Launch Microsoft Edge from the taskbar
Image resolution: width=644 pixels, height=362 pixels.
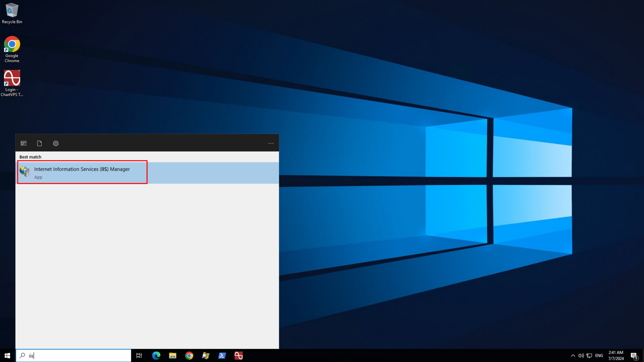tap(156, 356)
